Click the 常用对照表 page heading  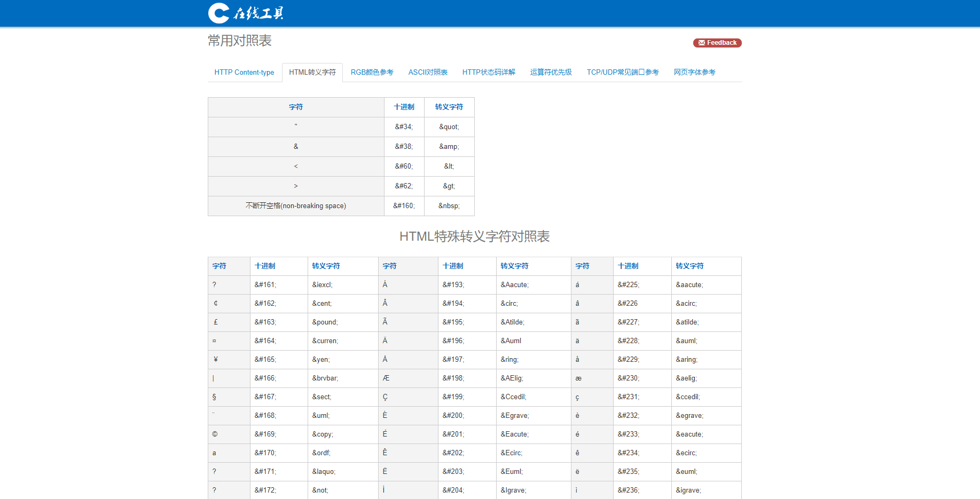239,41
